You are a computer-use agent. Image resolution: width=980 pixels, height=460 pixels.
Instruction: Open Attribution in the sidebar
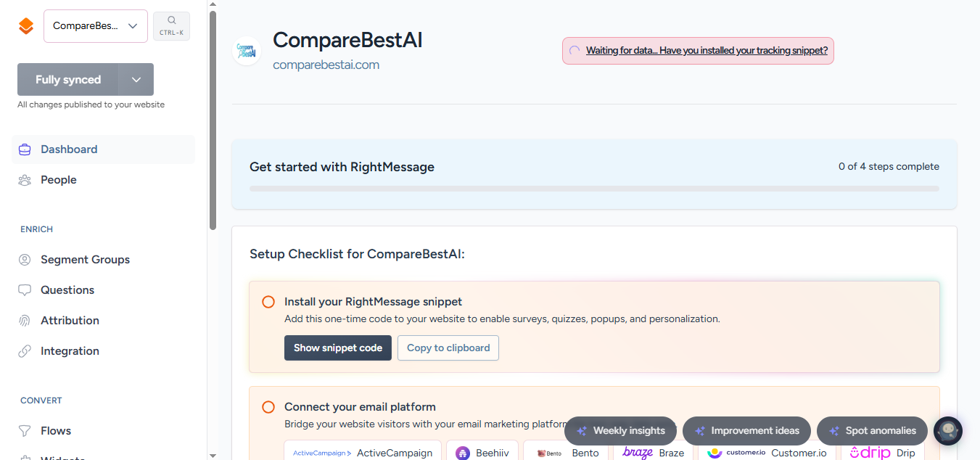(103, 321)
